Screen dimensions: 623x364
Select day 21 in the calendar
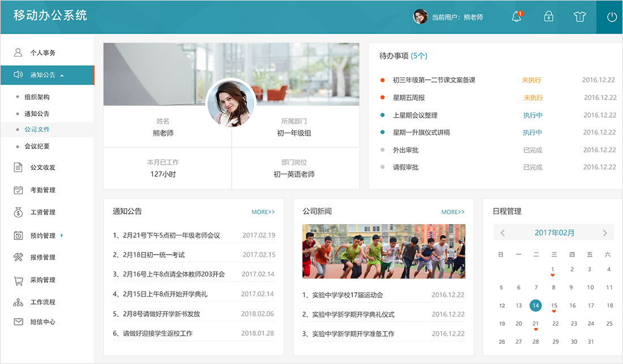[535, 324]
